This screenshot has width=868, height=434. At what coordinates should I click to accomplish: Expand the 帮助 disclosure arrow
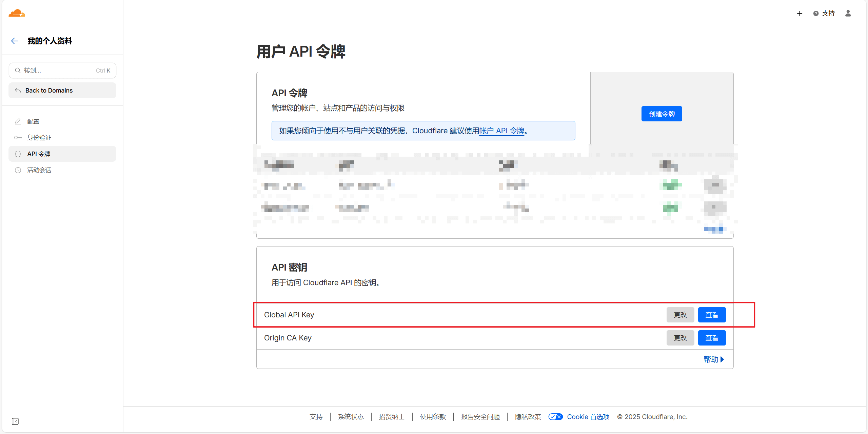click(722, 359)
